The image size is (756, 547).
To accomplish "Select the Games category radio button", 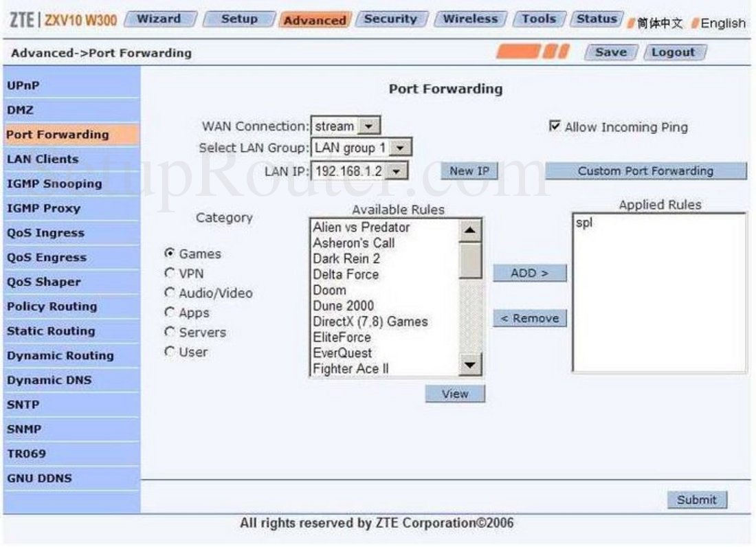I will [x=169, y=253].
